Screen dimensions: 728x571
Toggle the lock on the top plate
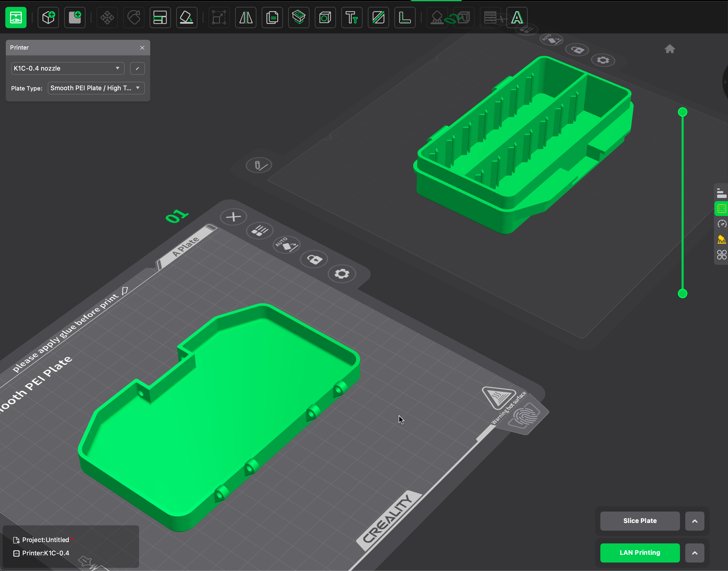click(578, 50)
